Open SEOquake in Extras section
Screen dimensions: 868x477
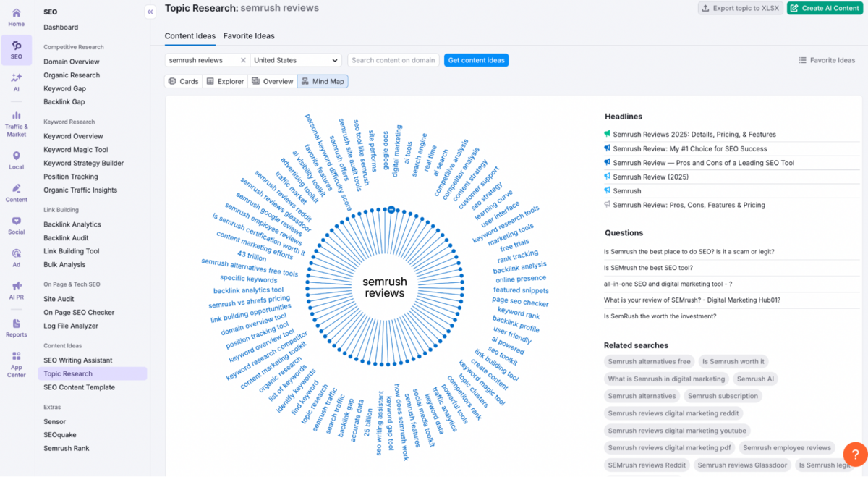[x=60, y=435]
